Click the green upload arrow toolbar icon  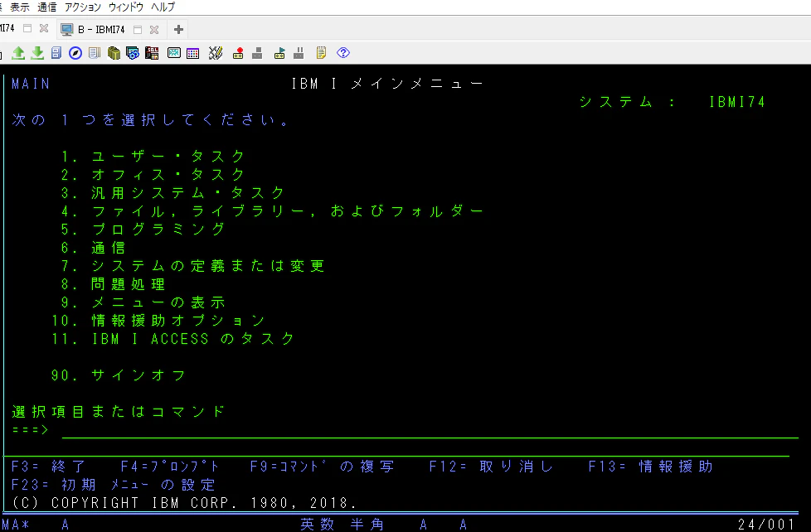pyautogui.click(x=18, y=53)
